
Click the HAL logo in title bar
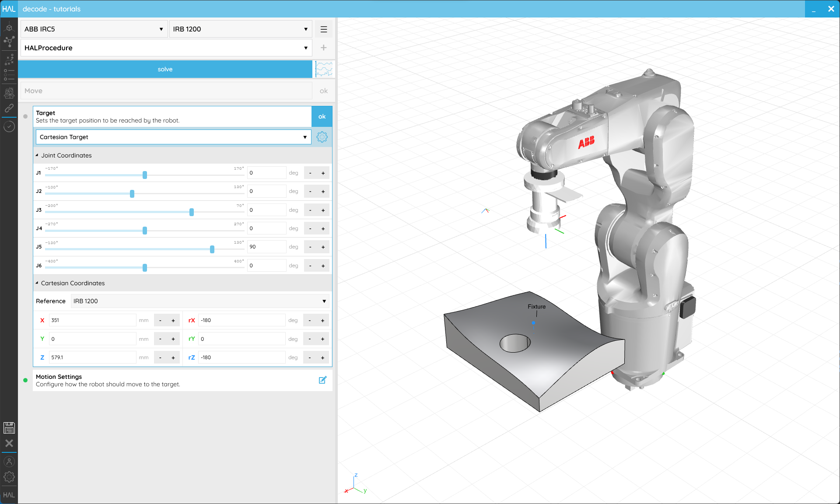pyautogui.click(x=9, y=9)
